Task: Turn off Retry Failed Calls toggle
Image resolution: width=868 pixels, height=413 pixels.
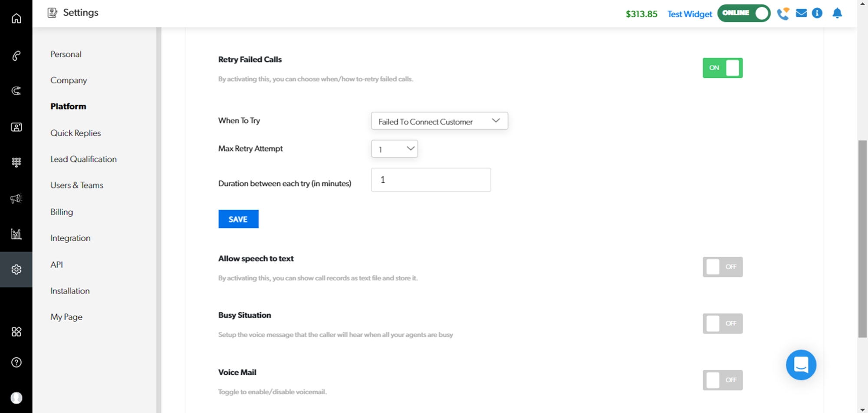Action: (722, 68)
